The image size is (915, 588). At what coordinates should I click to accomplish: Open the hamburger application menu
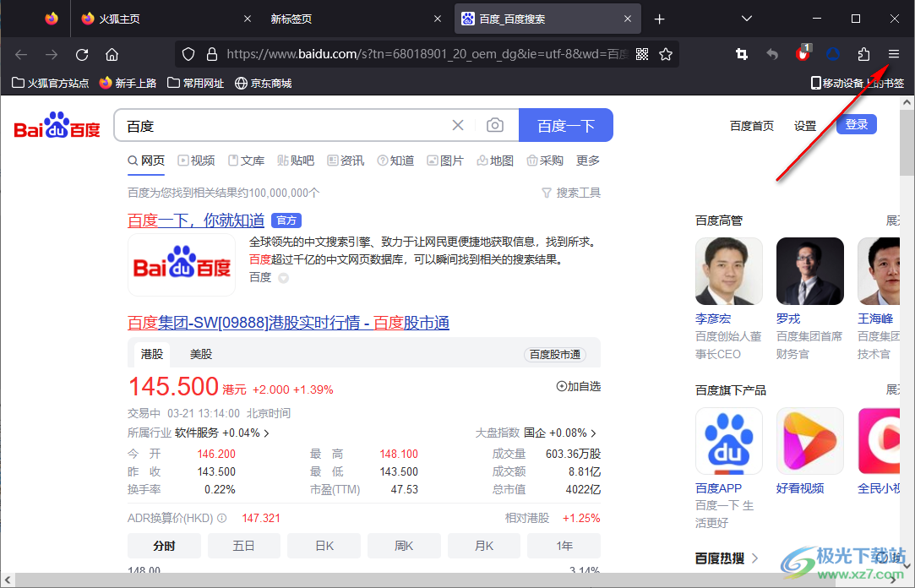tap(893, 54)
